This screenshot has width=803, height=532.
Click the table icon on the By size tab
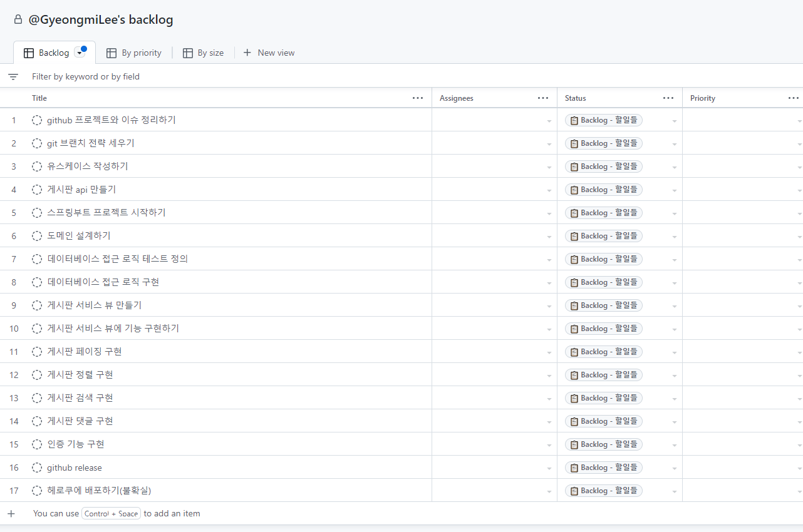(x=188, y=53)
